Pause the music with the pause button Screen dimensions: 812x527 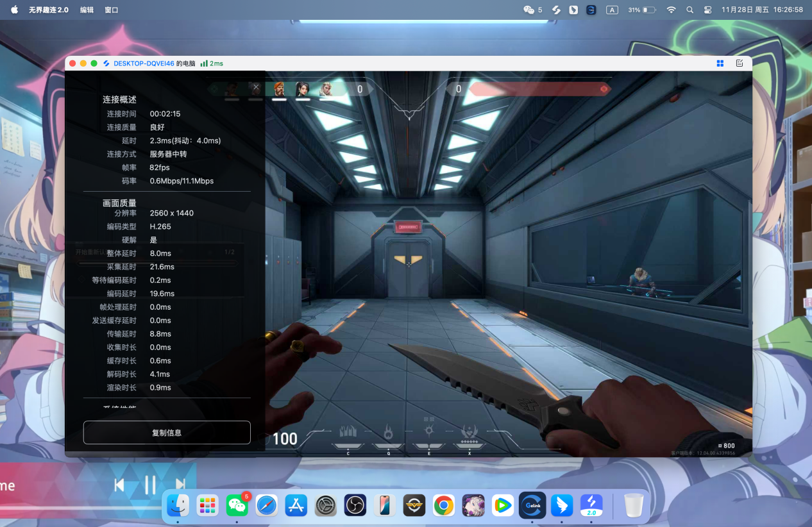(x=150, y=485)
